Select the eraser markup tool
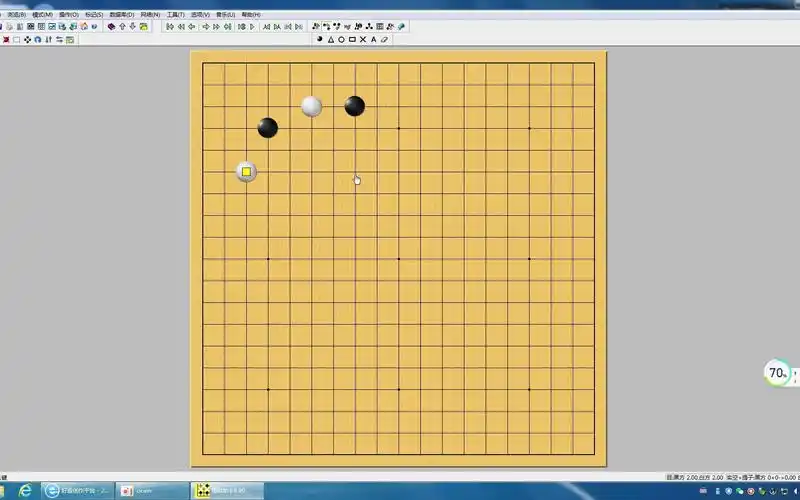This screenshot has height=500, width=800. click(384, 39)
